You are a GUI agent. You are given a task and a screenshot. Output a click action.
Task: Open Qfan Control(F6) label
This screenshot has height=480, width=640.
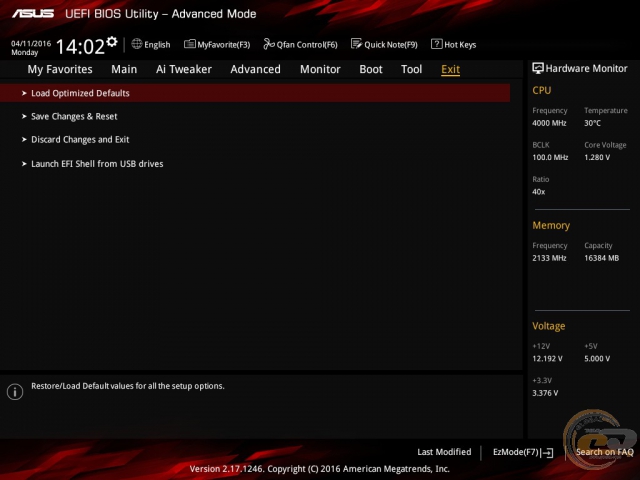307,44
